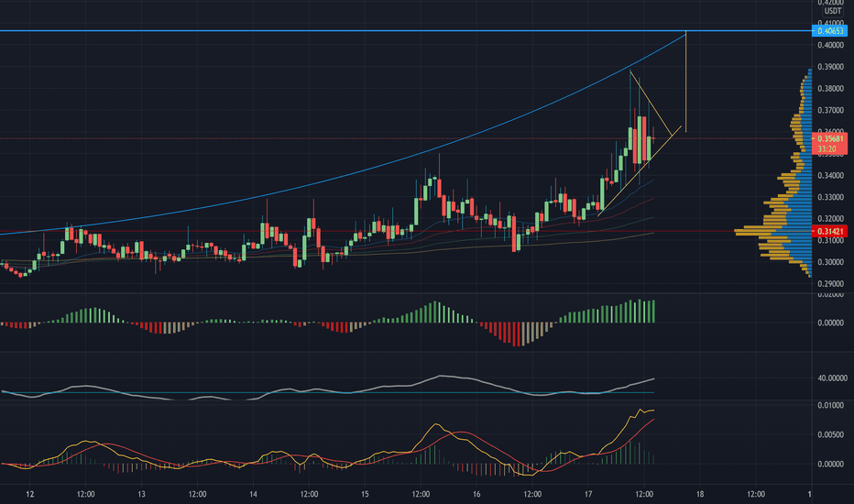Click the 0.39000 price axis value

pos(830,67)
